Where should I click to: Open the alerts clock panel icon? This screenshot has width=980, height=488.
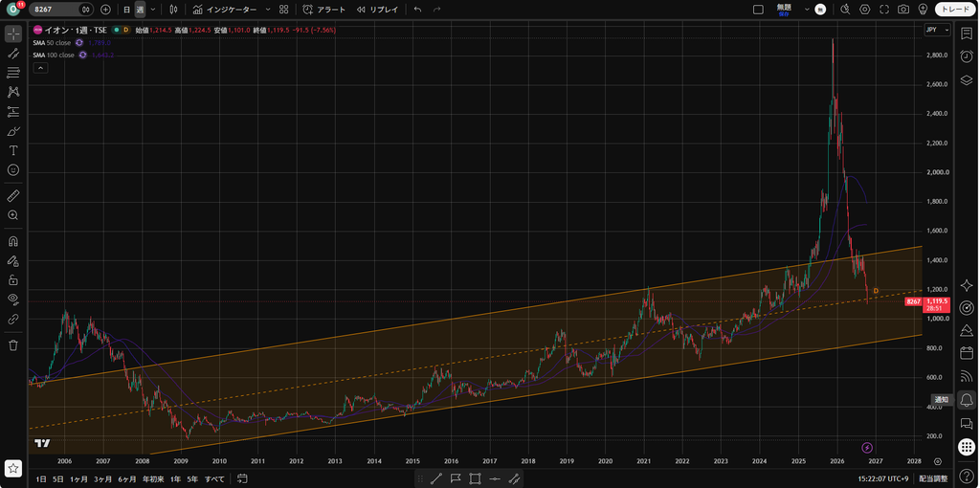click(x=967, y=56)
